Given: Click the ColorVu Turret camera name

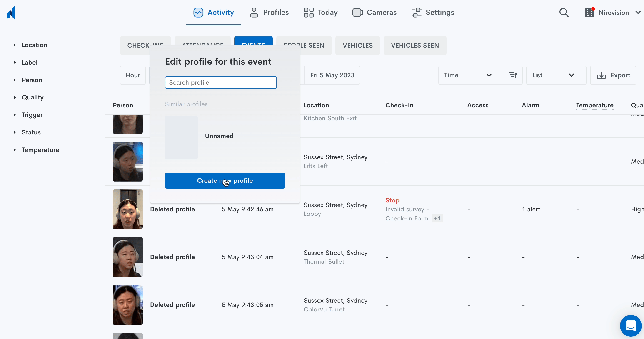Looking at the screenshot, I should point(324,309).
